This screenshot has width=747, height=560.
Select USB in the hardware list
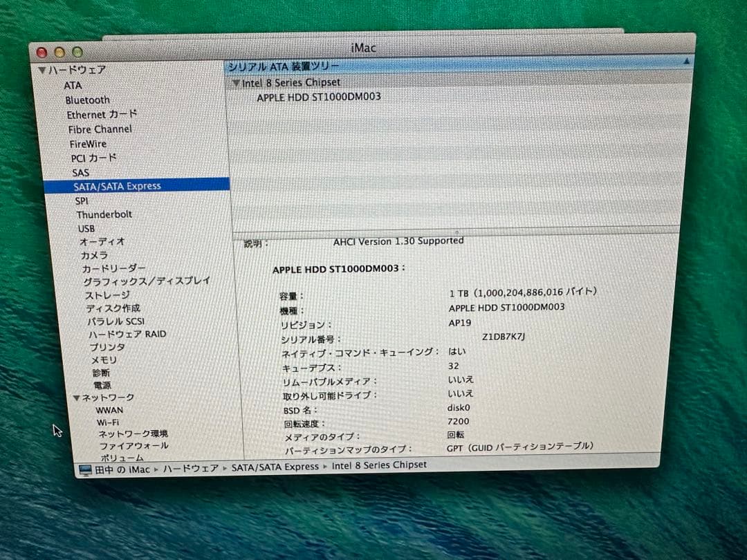[86, 229]
